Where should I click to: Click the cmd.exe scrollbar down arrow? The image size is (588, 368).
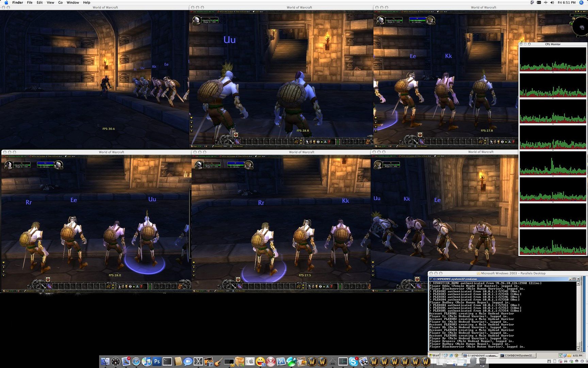point(578,349)
